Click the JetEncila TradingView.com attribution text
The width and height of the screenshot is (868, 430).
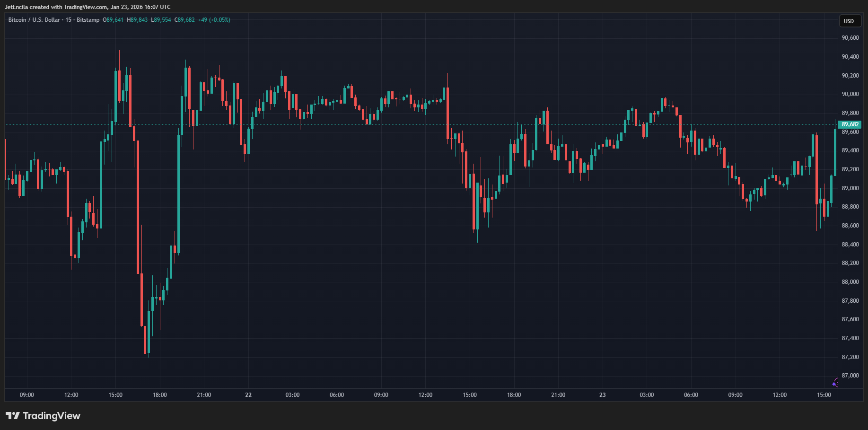(x=88, y=7)
